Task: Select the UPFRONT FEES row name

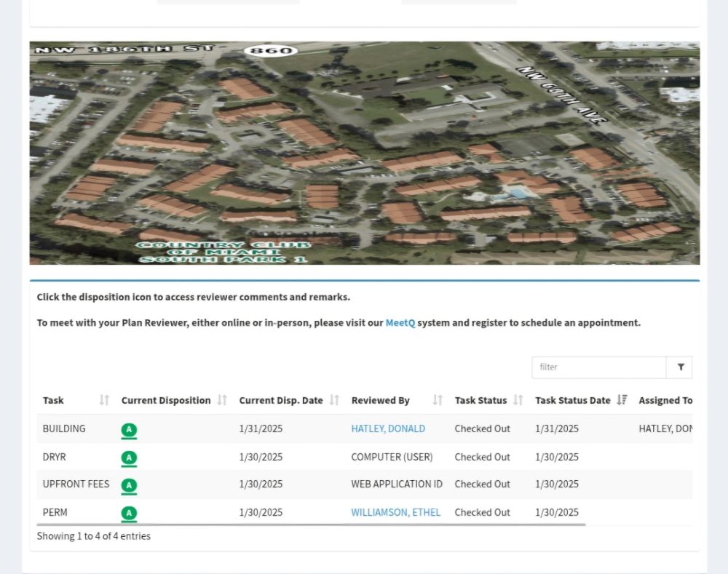Action: click(x=76, y=485)
